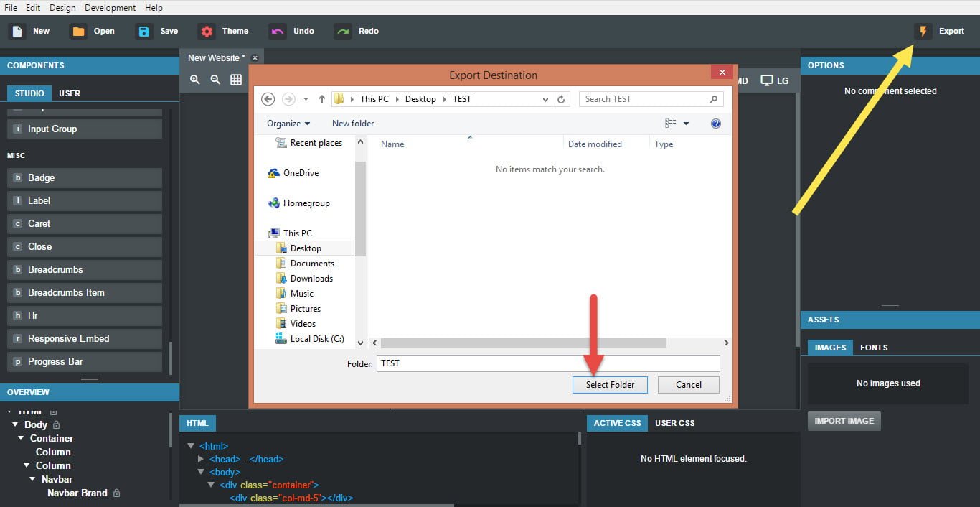Toggle the grid view icon
980x507 pixels.
coord(236,80)
